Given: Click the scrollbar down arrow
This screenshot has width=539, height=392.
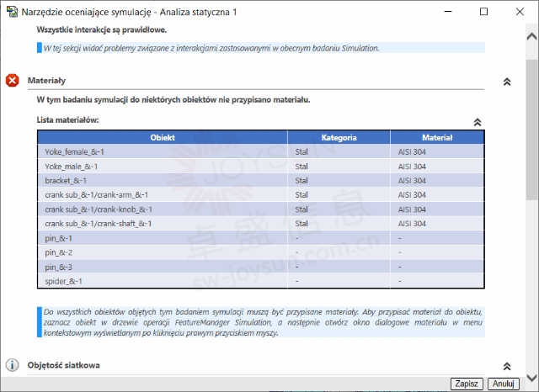Looking at the screenshot, I should click(531, 378).
